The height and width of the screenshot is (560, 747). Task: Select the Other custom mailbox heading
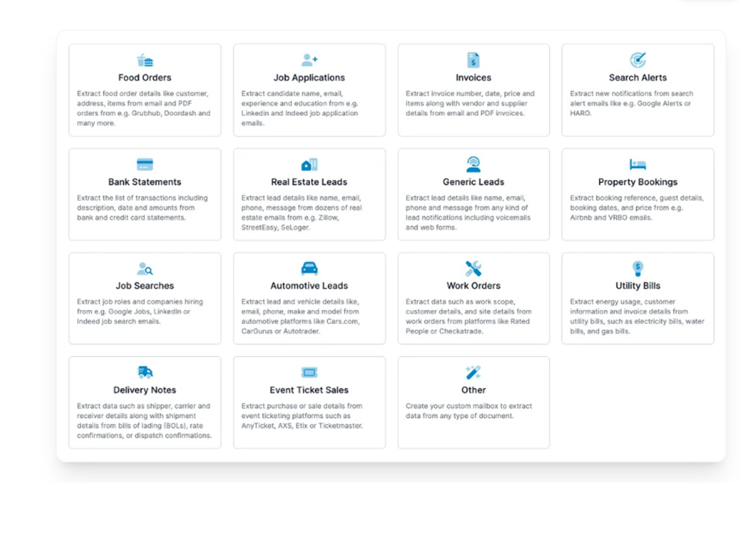coord(473,390)
